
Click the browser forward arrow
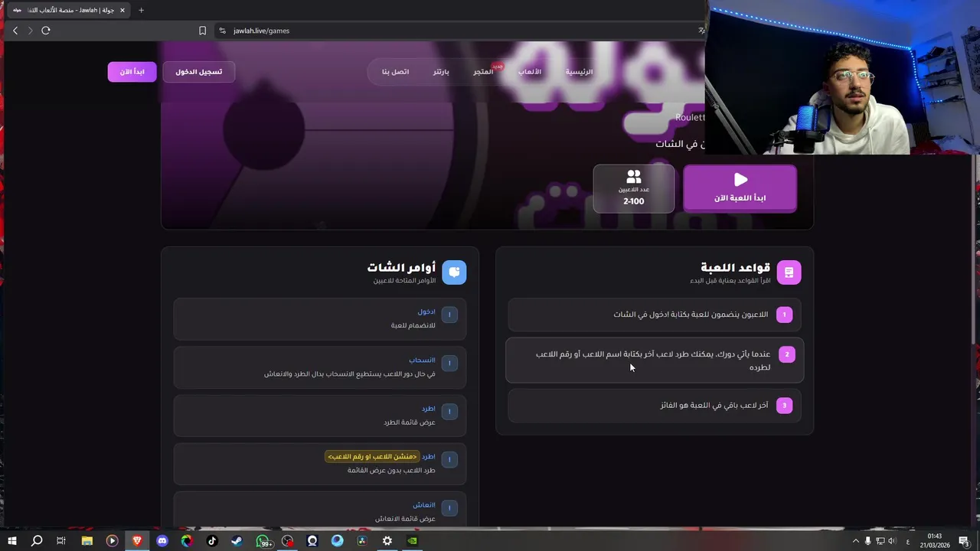(30, 31)
